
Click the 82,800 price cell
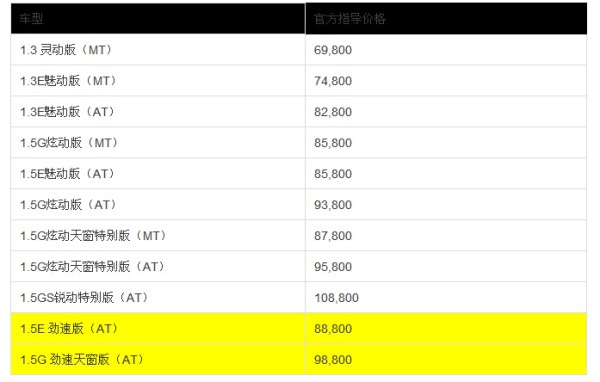[x=446, y=112]
